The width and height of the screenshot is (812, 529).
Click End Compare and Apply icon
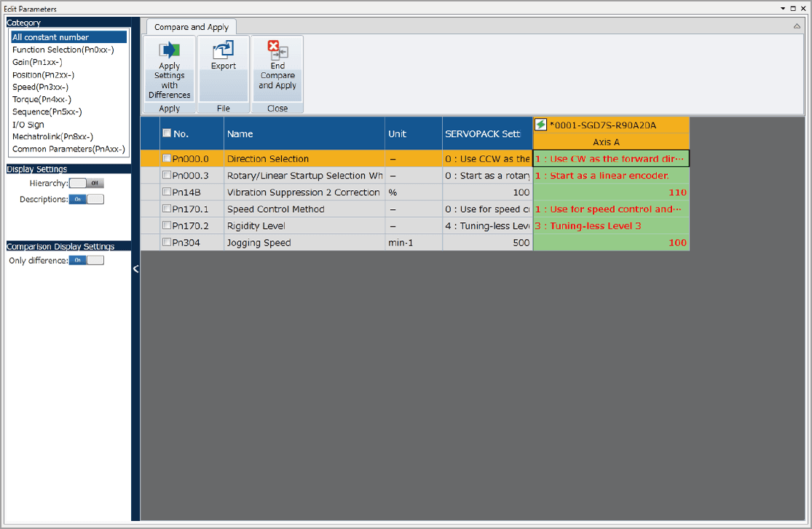277,50
